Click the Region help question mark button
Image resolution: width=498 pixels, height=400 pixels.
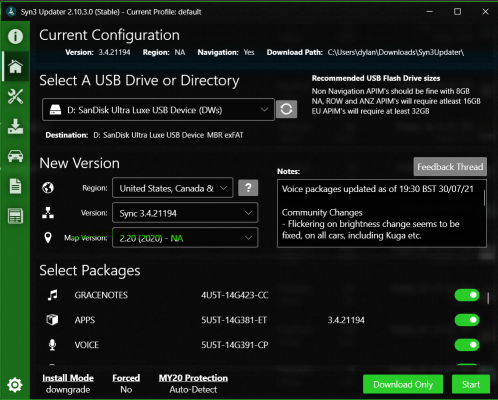point(248,188)
